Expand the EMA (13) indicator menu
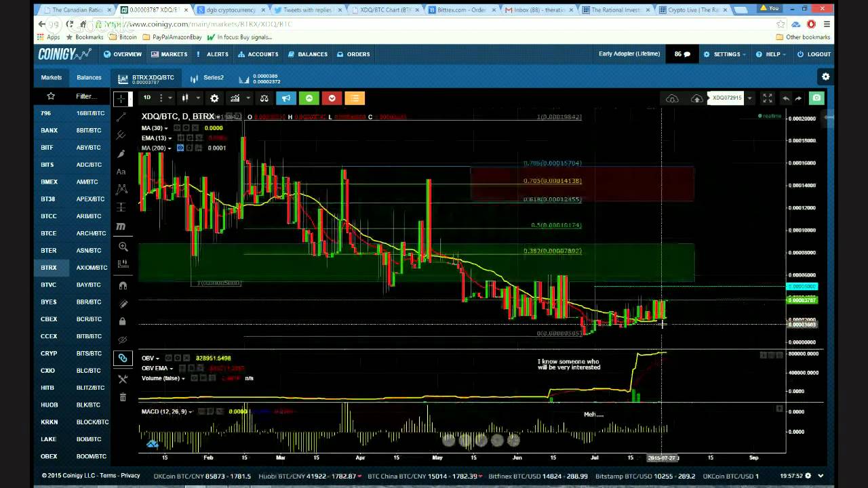 click(x=170, y=138)
